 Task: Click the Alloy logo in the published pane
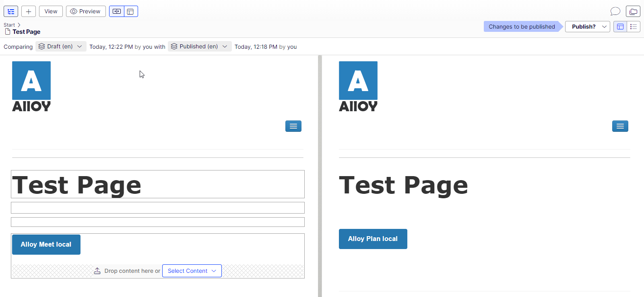pyautogui.click(x=358, y=86)
